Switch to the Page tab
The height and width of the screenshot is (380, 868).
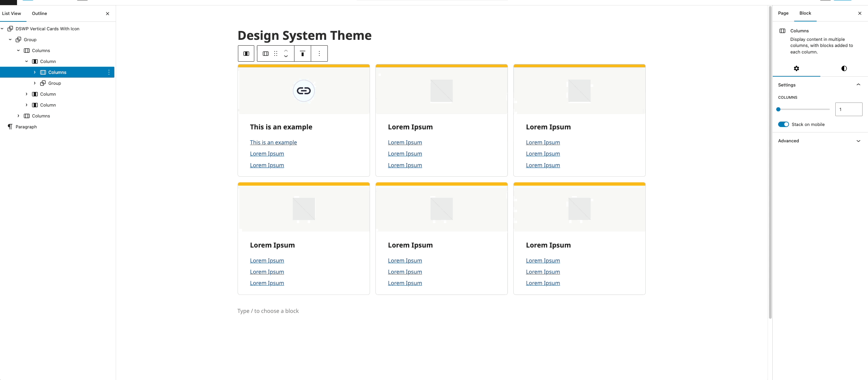(783, 13)
